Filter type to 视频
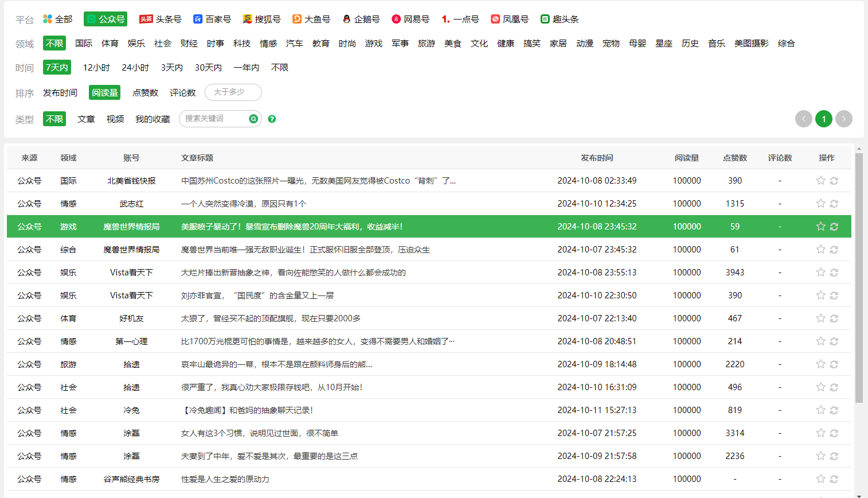Viewport: 868px width, 498px height. (115, 119)
